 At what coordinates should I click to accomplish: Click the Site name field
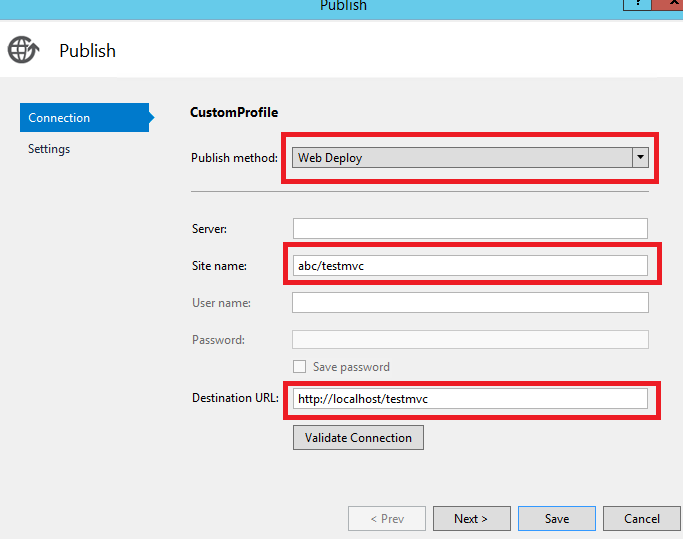pyautogui.click(x=470, y=265)
